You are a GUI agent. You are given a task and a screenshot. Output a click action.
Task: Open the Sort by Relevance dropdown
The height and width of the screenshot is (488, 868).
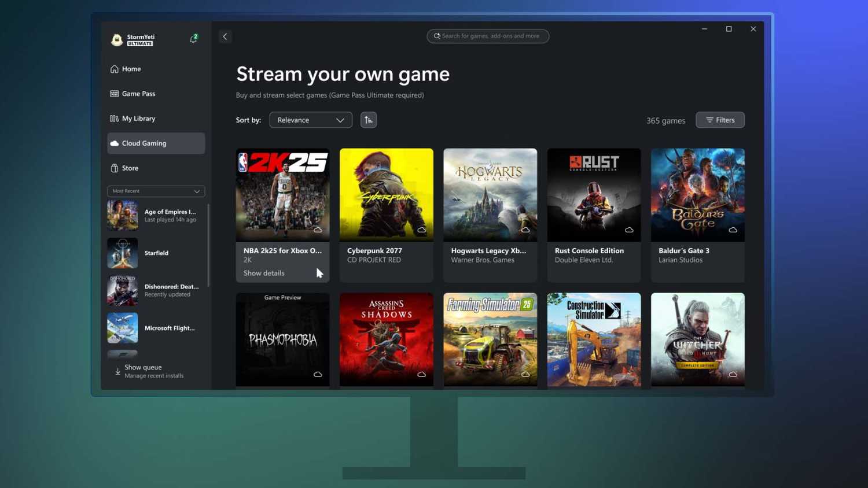click(310, 120)
